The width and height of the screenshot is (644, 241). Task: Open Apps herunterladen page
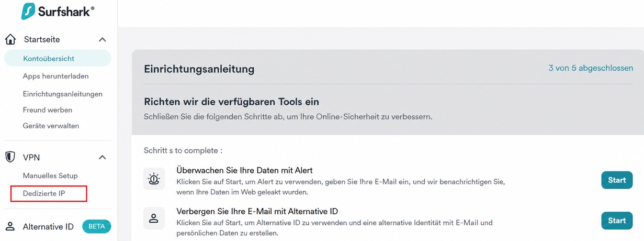56,76
